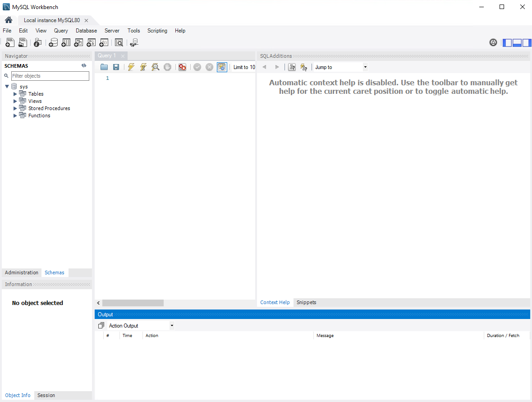
Task: Click the Filter objects search field
Action: coord(50,76)
